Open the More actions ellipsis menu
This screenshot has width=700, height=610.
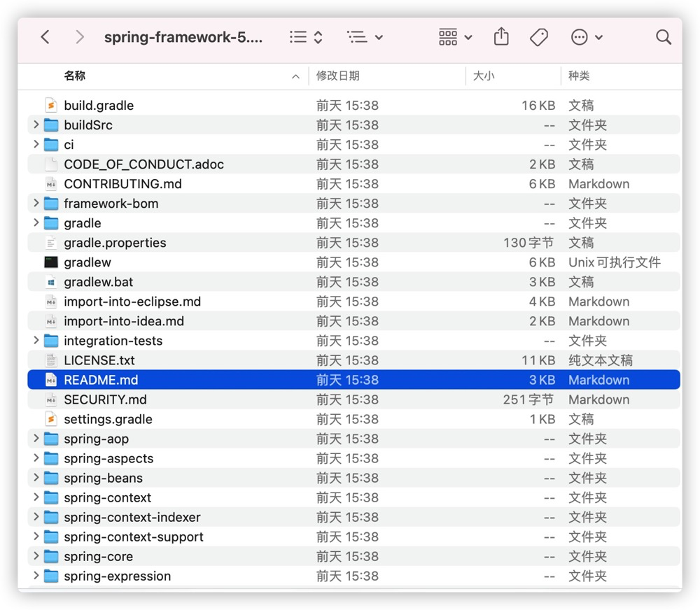click(x=587, y=37)
